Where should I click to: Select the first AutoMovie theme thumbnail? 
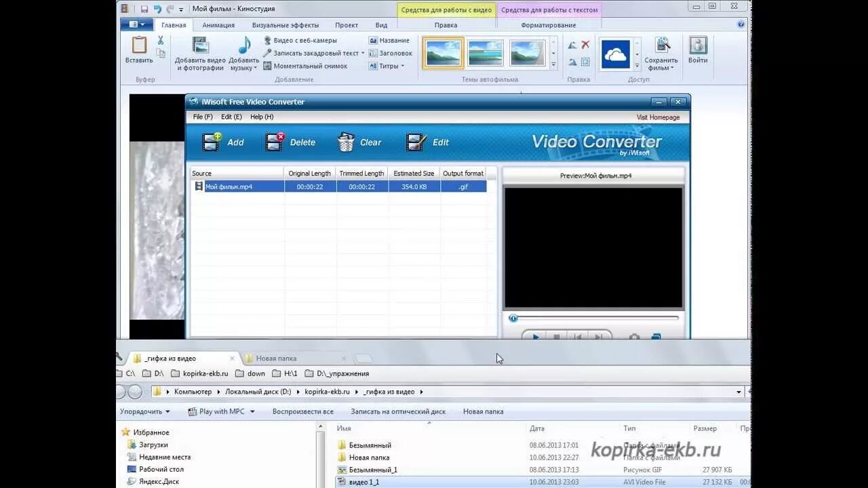pyautogui.click(x=443, y=53)
